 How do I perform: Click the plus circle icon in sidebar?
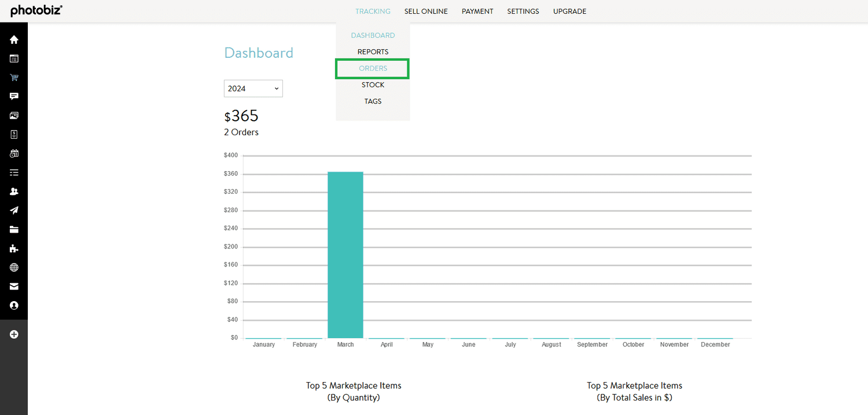pos(14,334)
